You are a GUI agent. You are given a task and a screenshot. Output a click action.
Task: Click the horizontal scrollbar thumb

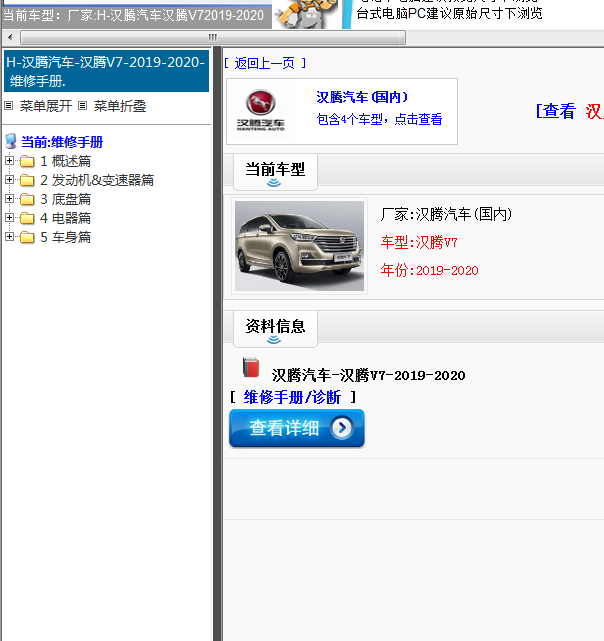coord(213,38)
